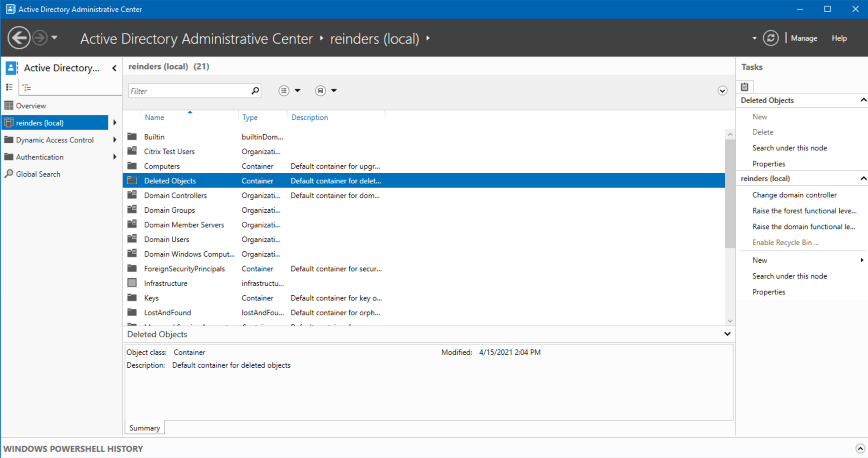This screenshot has width=868, height=458.
Task: Click the back navigation arrow
Action: point(19,38)
